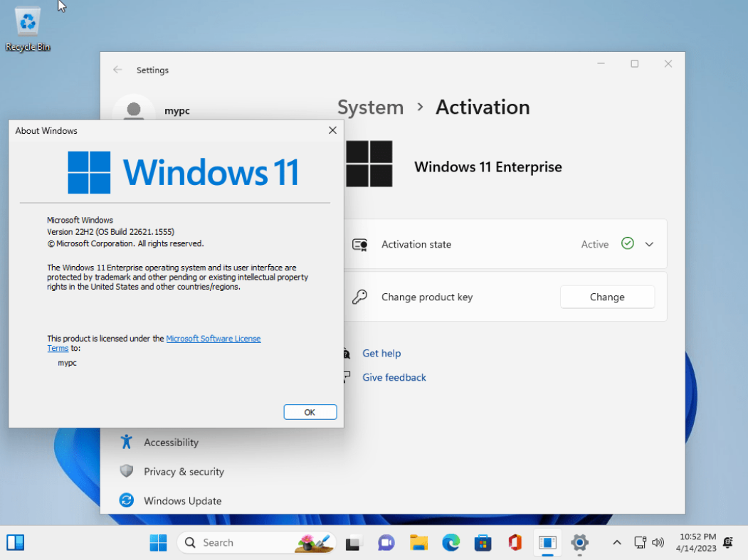Open the Widgets panel from taskbar
This screenshot has height=560, width=748.
15,543
